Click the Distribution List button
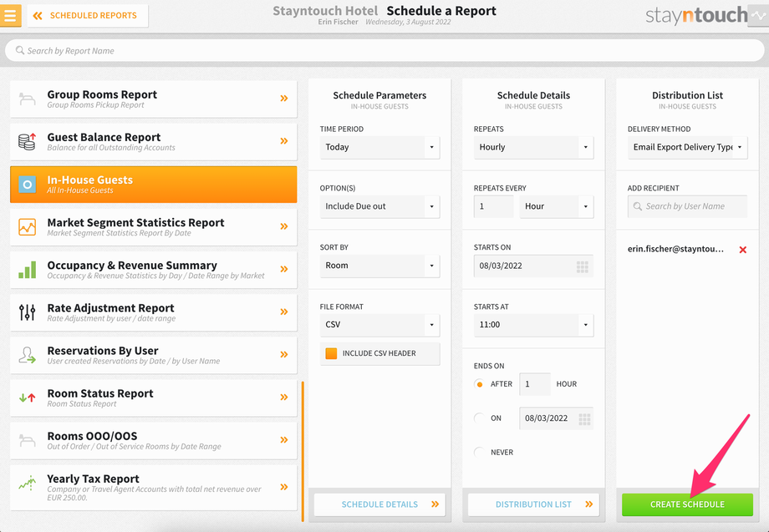The height and width of the screenshot is (532, 769). [533, 504]
